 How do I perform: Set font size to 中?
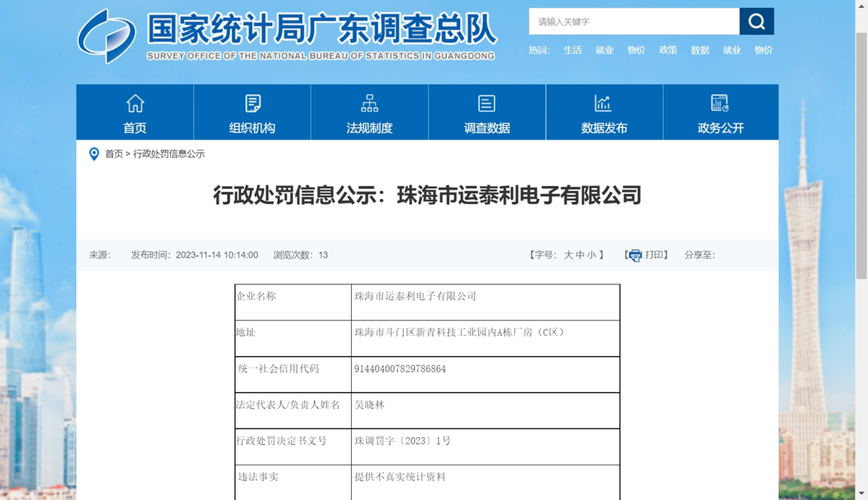pyautogui.click(x=580, y=255)
